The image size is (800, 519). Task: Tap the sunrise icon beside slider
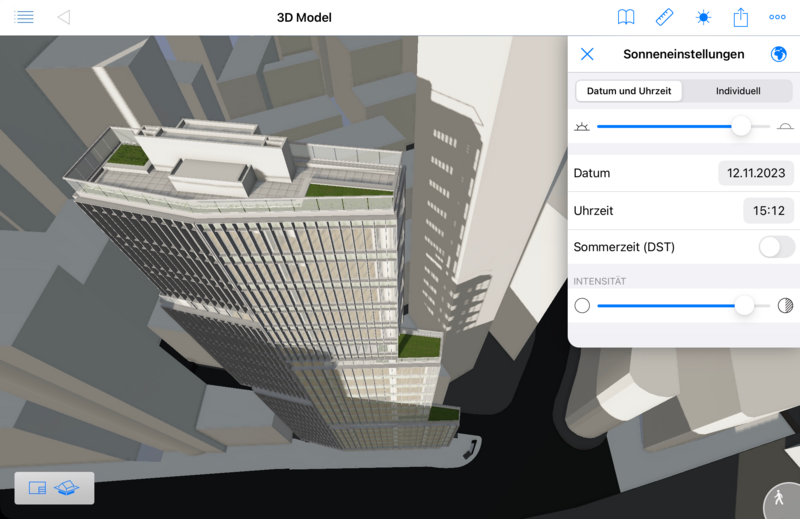pos(582,127)
